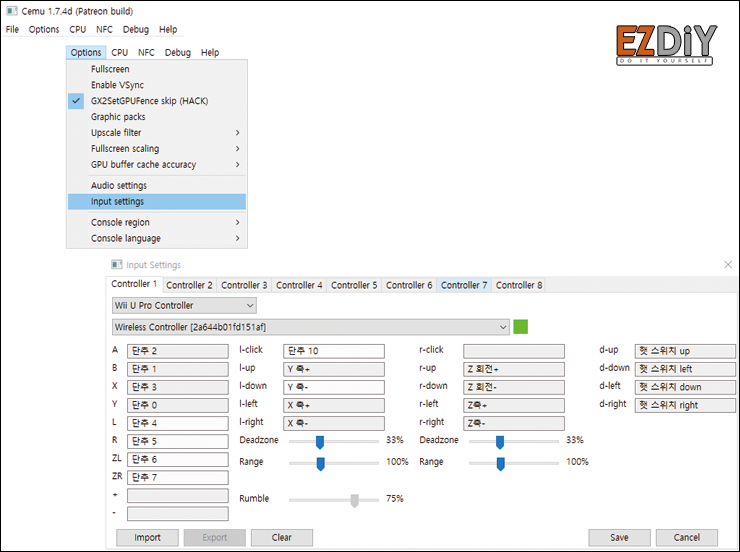Click the ZL mapping field
The width and height of the screenshot is (740, 552).
pos(178,460)
